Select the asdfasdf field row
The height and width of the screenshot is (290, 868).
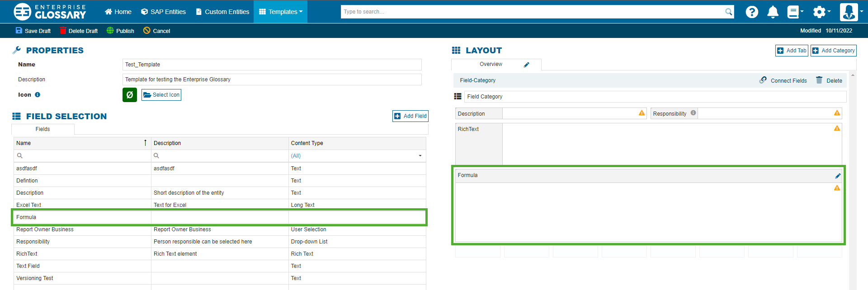(x=220, y=168)
